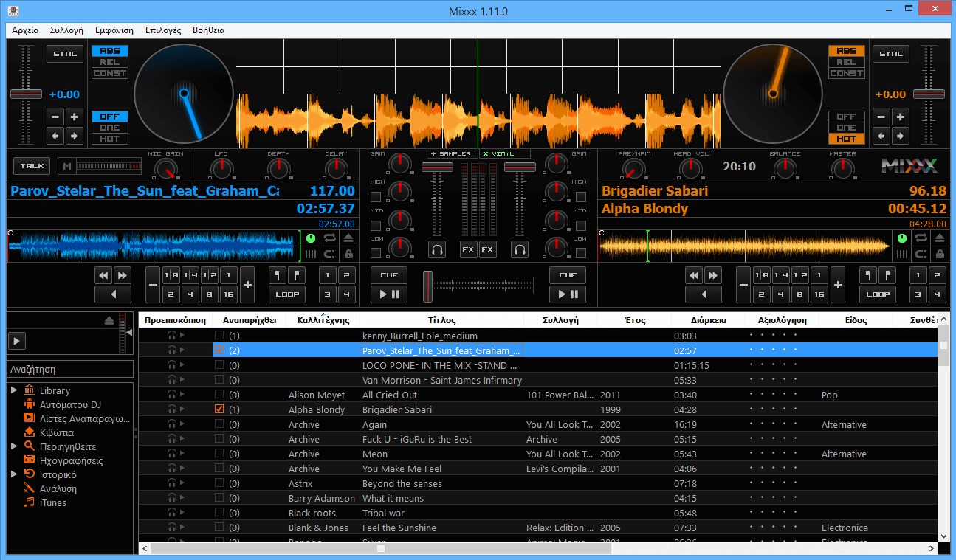
Task: Open Αυτόματου DJ in the sidebar
Action: coord(70,404)
